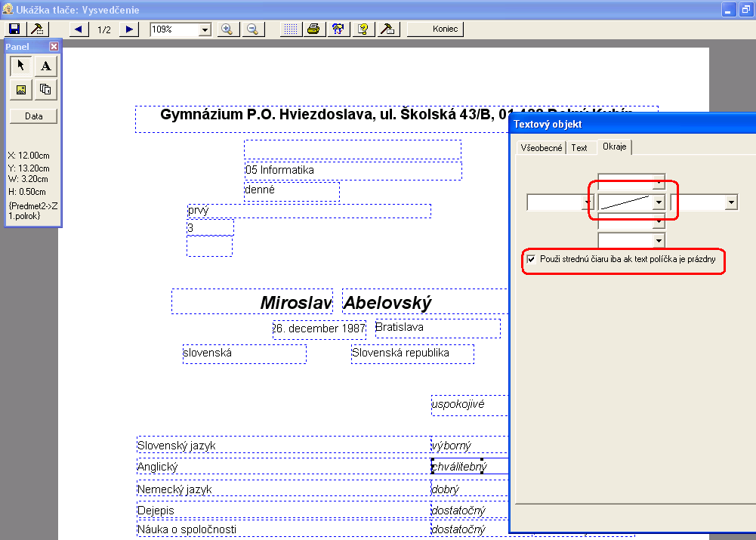The image size is (756, 540).
Task: Click the hammer design tool next to save
Action: click(37, 29)
